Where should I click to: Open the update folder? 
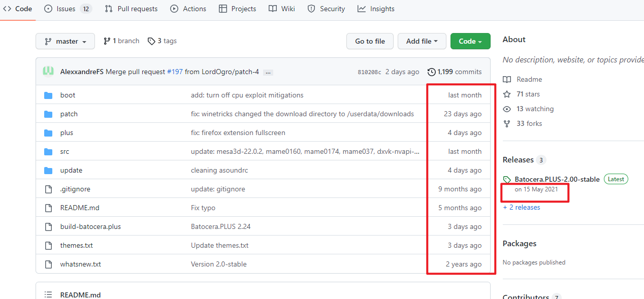click(x=71, y=170)
